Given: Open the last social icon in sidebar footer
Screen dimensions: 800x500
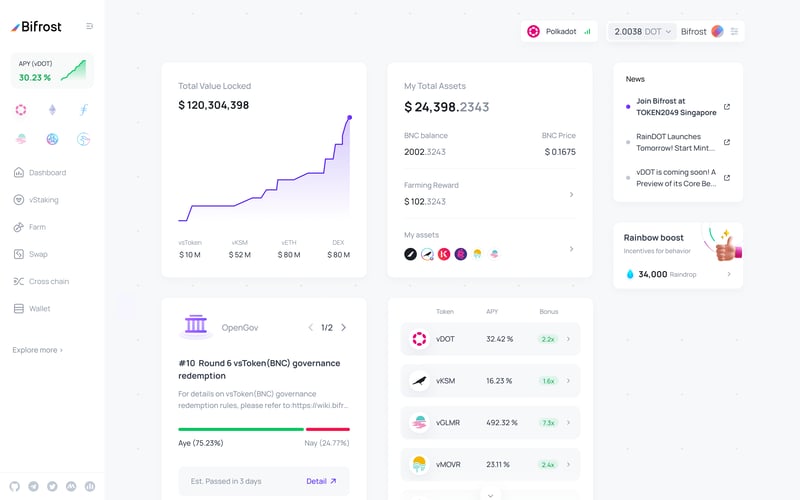Looking at the screenshot, I should point(90,486).
